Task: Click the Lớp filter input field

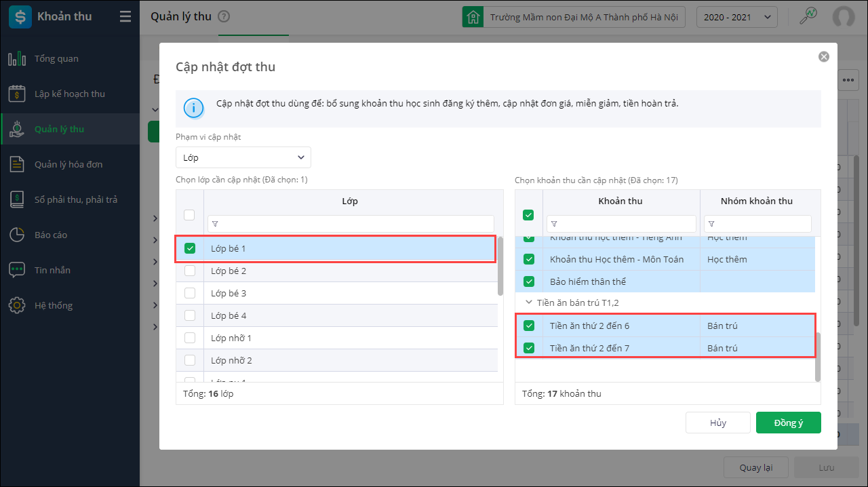Action: point(351,224)
